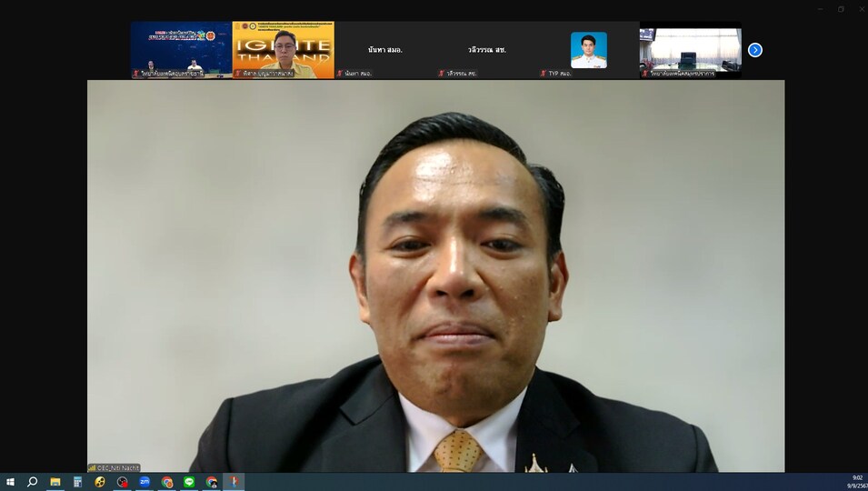Open File Explorer from the taskbar

point(55,482)
